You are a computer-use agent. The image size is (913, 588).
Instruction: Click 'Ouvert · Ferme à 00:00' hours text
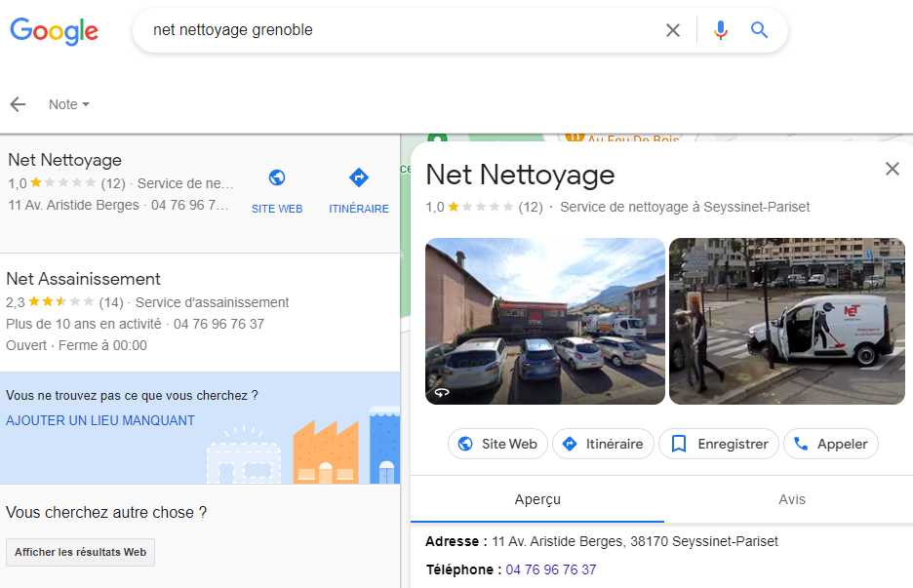tap(76, 345)
